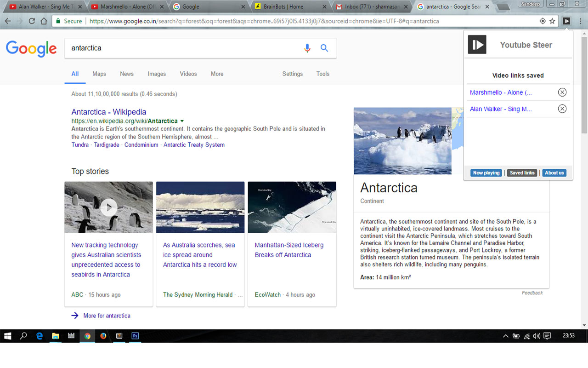Click the Saved links button
Image resolution: width=588 pixels, height=368 pixels.
tap(522, 173)
